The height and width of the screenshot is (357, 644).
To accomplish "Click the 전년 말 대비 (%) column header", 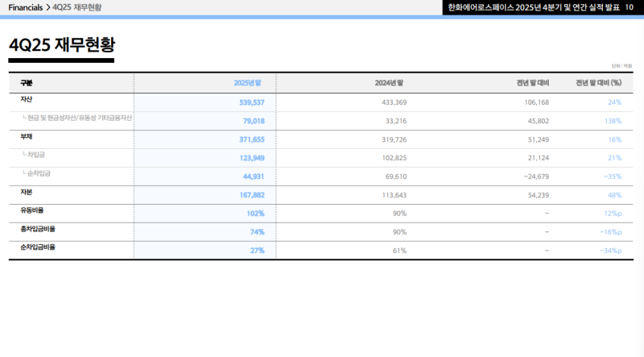I will [599, 83].
